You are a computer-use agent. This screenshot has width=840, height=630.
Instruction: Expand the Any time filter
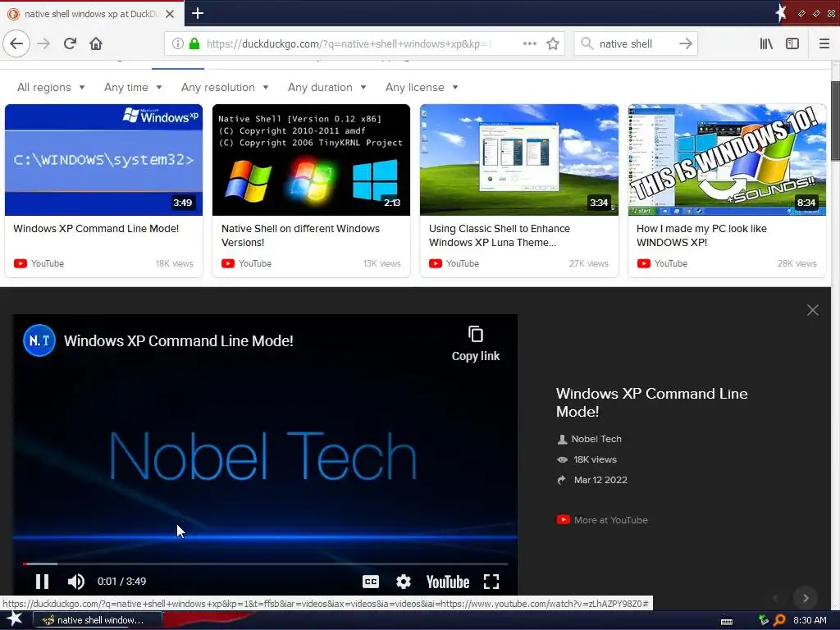click(133, 87)
